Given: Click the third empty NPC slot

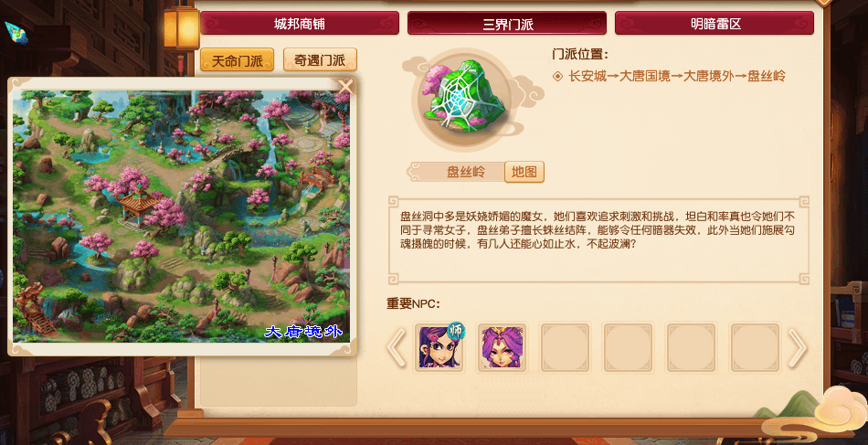Looking at the screenshot, I should click(566, 347).
